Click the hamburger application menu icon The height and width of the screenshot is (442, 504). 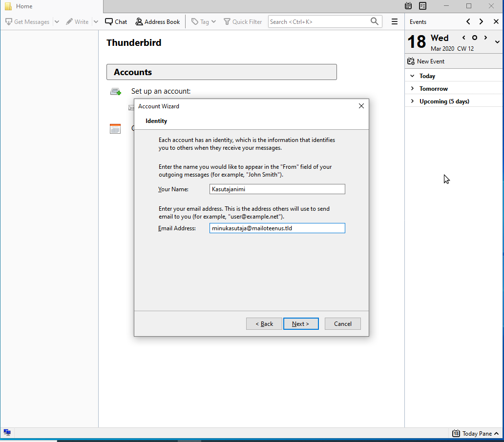tap(395, 22)
